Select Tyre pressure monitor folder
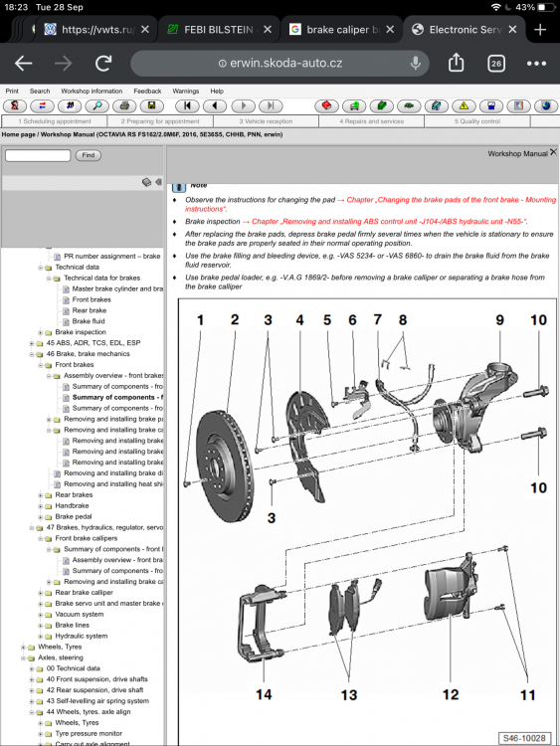 (x=89, y=734)
